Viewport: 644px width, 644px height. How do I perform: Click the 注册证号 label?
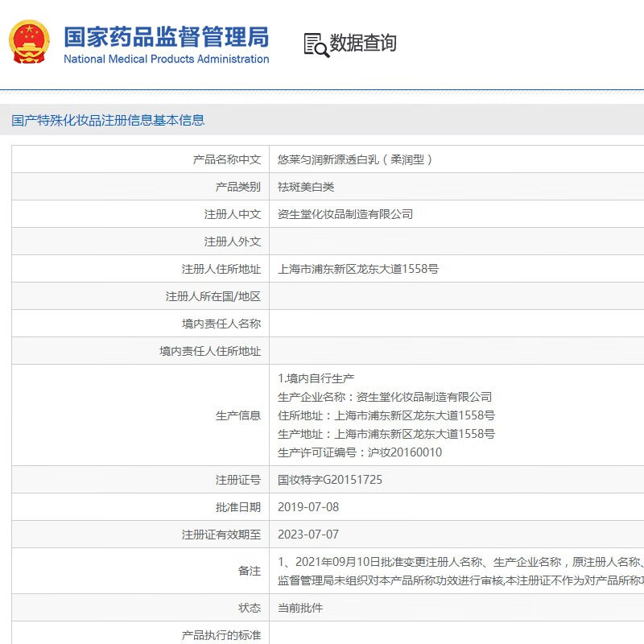pyautogui.click(x=238, y=480)
